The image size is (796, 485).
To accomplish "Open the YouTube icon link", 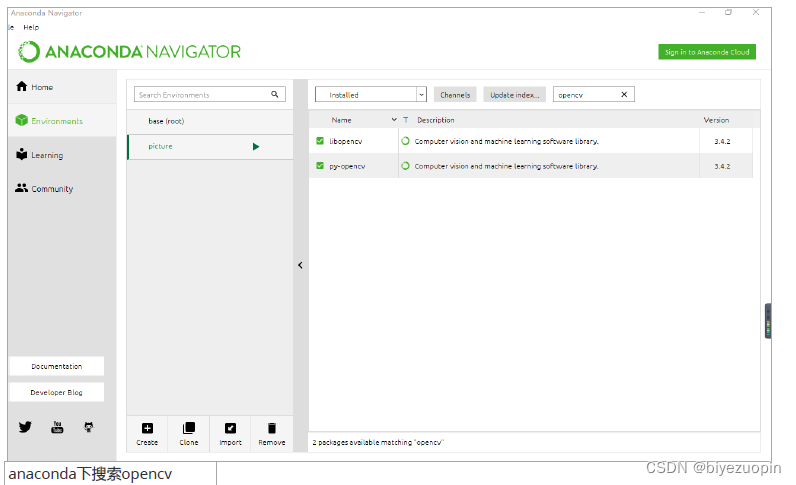I will point(57,427).
